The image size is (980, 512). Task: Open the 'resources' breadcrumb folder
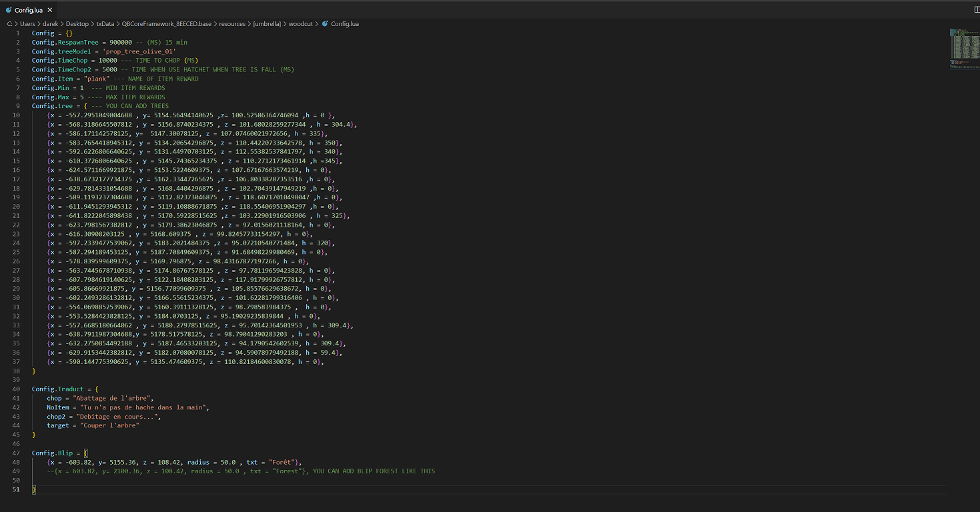[232, 23]
